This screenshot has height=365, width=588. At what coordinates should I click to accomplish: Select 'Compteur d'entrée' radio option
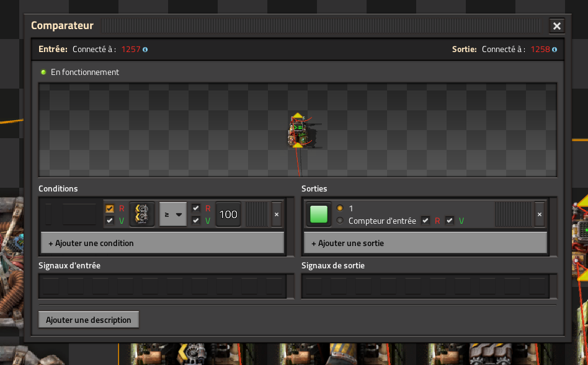pyautogui.click(x=339, y=221)
